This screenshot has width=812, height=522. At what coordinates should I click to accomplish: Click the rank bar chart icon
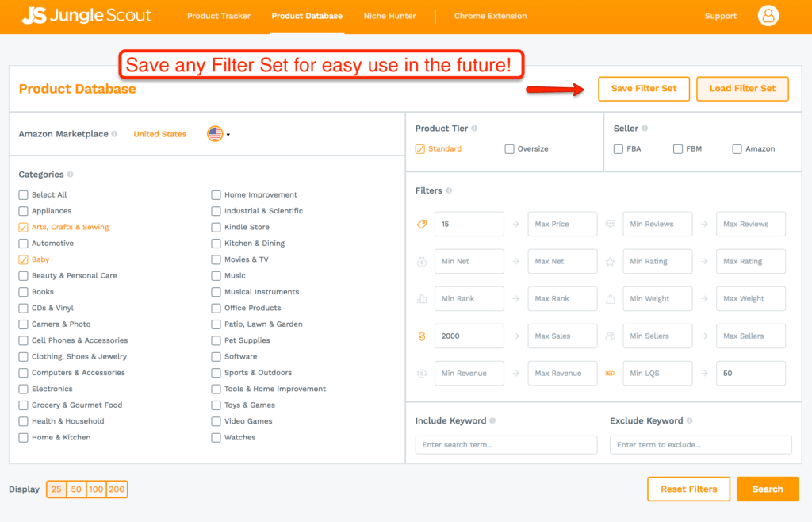(422, 299)
